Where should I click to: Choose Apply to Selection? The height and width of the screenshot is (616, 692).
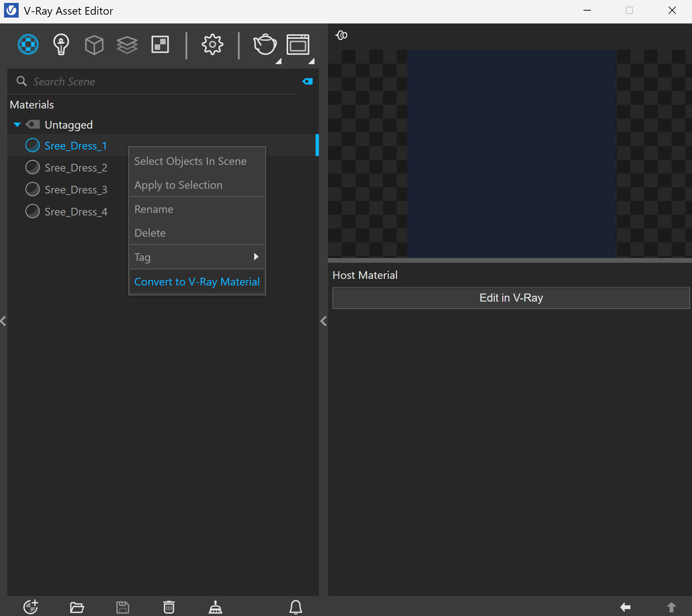(197, 185)
